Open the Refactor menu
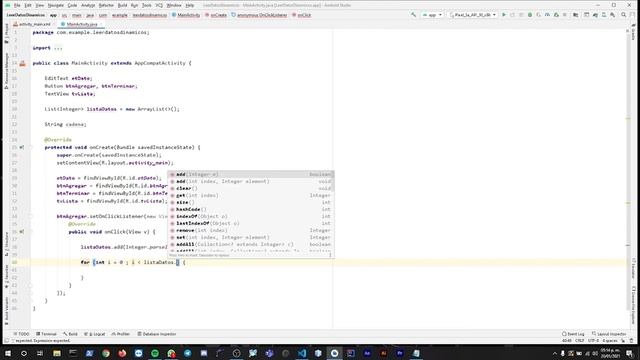Image resolution: width=640 pixels, height=360 pixels. 106,5
